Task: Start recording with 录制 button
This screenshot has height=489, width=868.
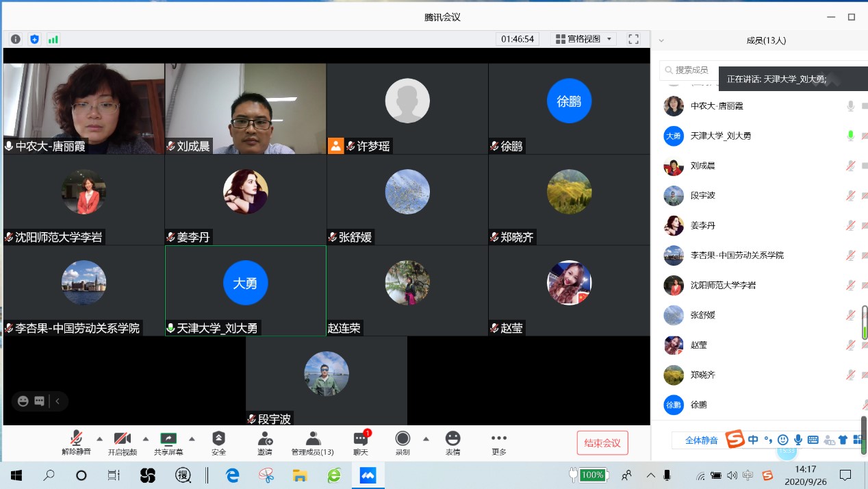Action: tap(403, 443)
